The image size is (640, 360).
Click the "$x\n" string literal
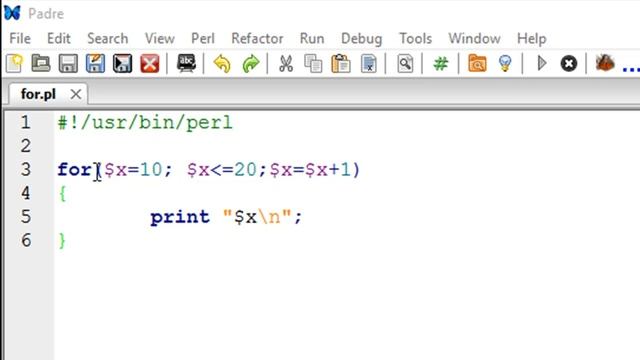pos(257,217)
